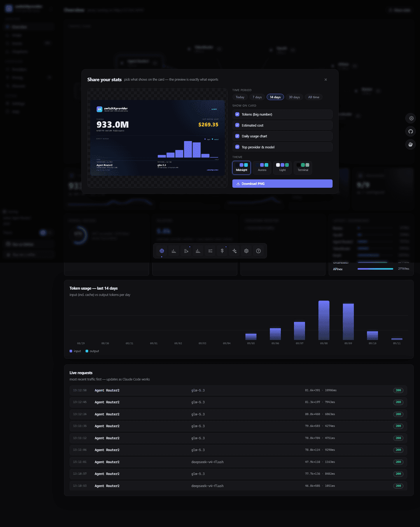The width and height of the screenshot is (420, 527).
Task: Click the 200 status badge in 13:11:12 row
Action: point(398,438)
